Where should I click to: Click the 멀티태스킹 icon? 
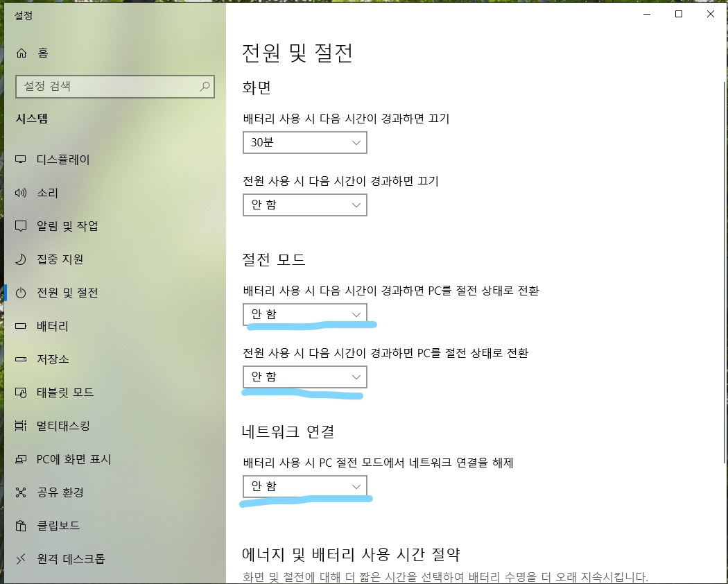[x=21, y=426]
